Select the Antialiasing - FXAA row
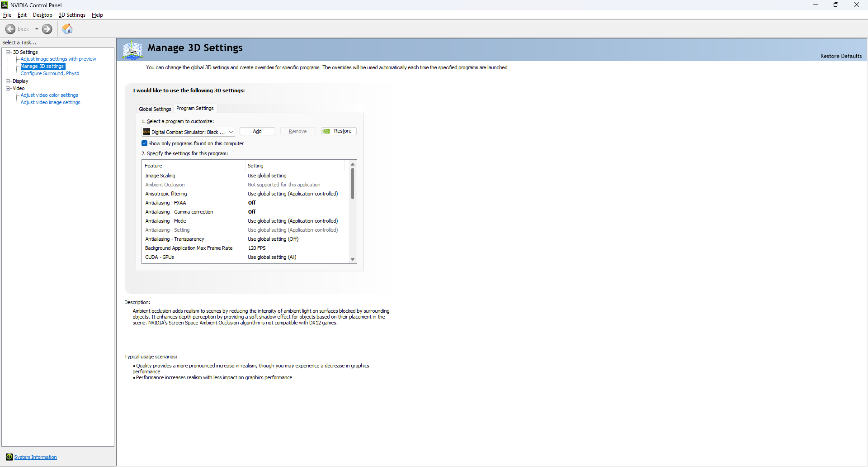868x467 pixels. coord(245,203)
